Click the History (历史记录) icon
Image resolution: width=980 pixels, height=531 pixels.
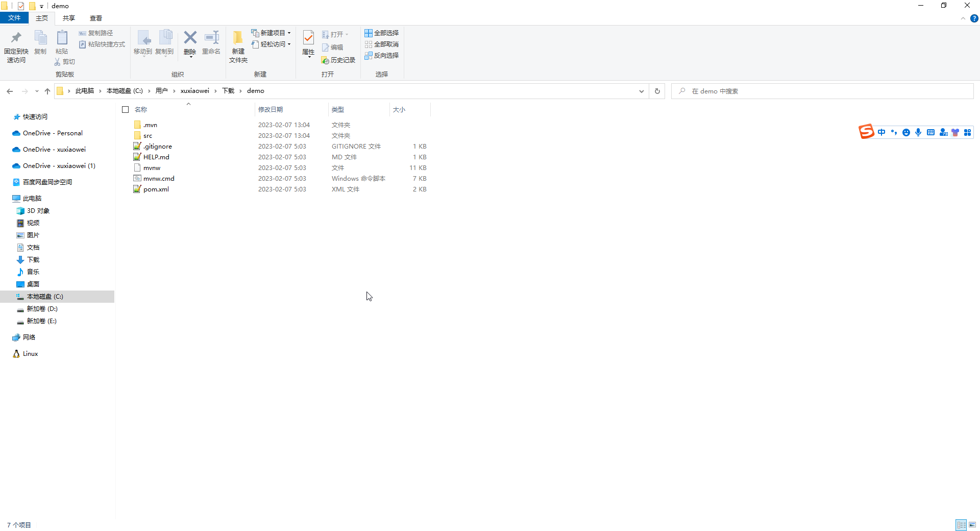338,60
